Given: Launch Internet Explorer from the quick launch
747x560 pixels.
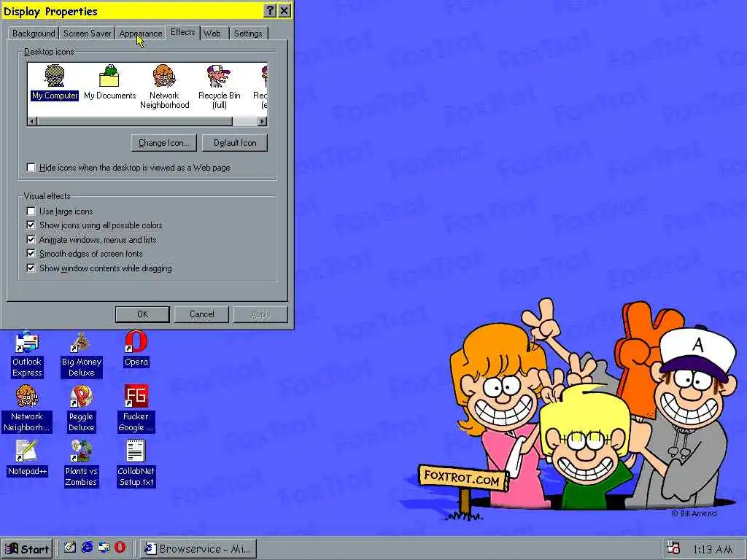Looking at the screenshot, I should (x=87, y=548).
